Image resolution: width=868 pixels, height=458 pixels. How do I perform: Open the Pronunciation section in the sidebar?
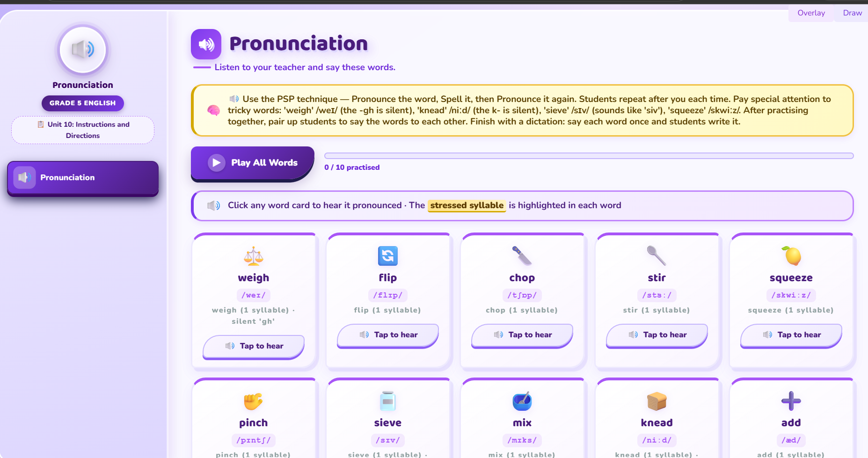83,178
